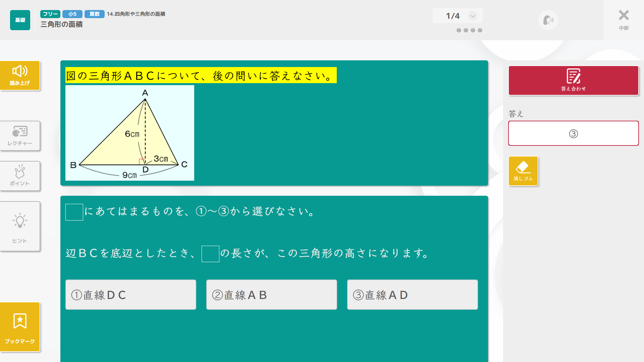Image resolution: width=644 pixels, height=362 pixels.
Task: Click the voice speaking head icon
Action: (x=548, y=20)
